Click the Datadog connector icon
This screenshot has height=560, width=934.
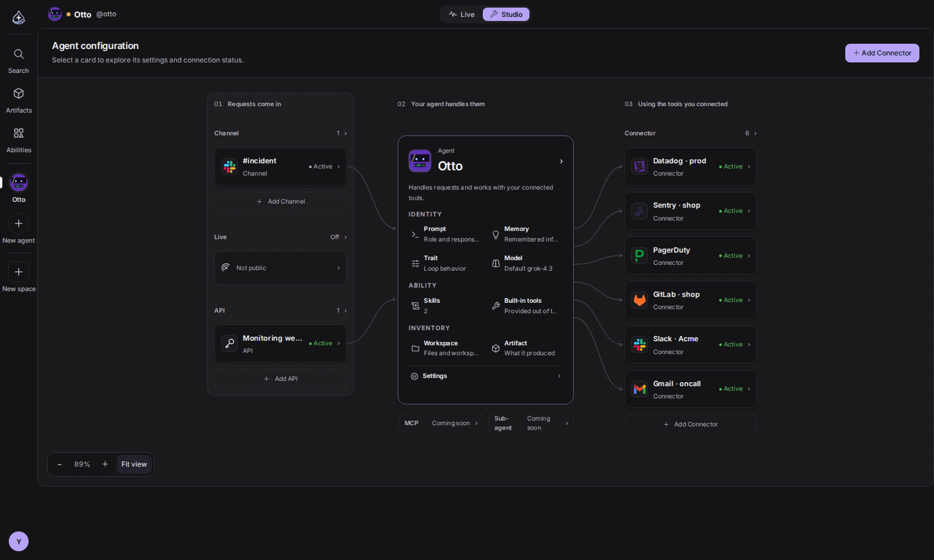640,167
